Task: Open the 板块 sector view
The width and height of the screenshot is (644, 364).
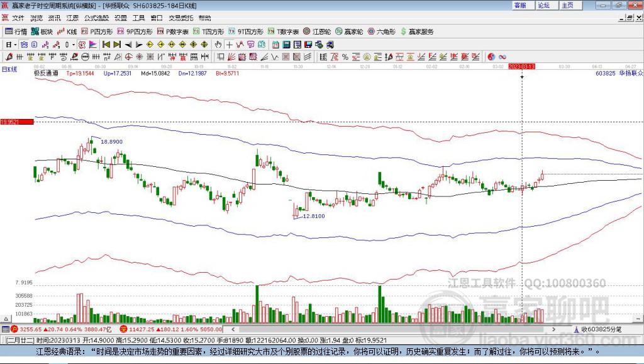Action: tap(42, 31)
